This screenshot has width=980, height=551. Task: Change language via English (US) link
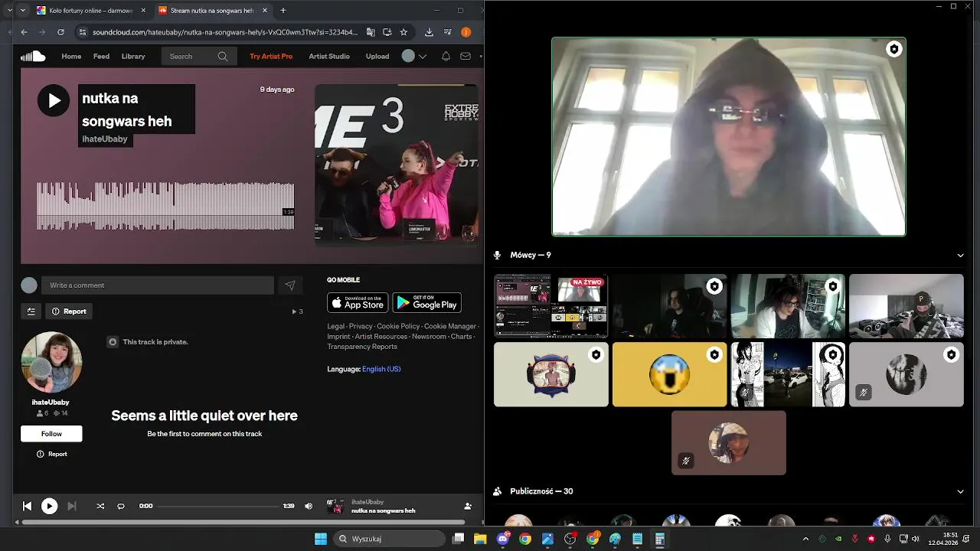[381, 369]
